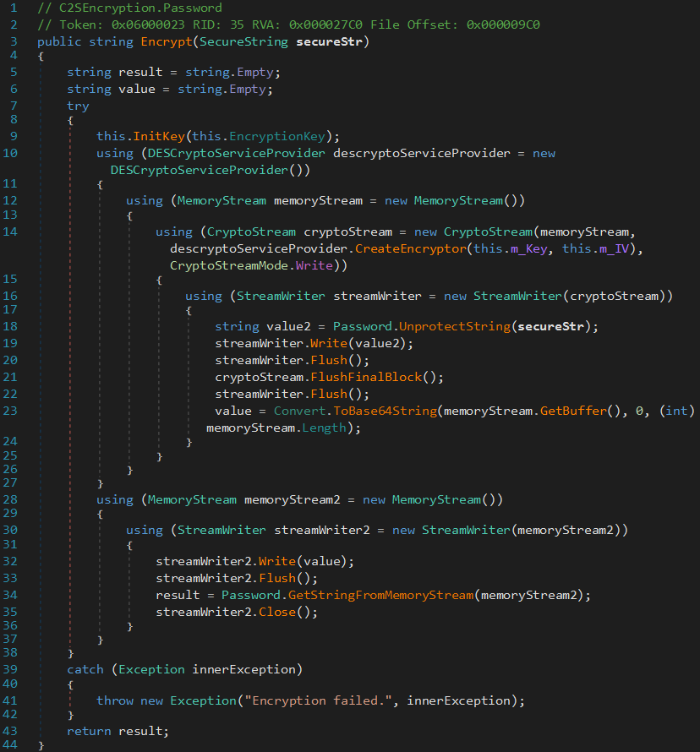Click "Write" in streamWriter.Write(value2) on line 19
Viewport: 700px width, 752px height.
coord(329,343)
